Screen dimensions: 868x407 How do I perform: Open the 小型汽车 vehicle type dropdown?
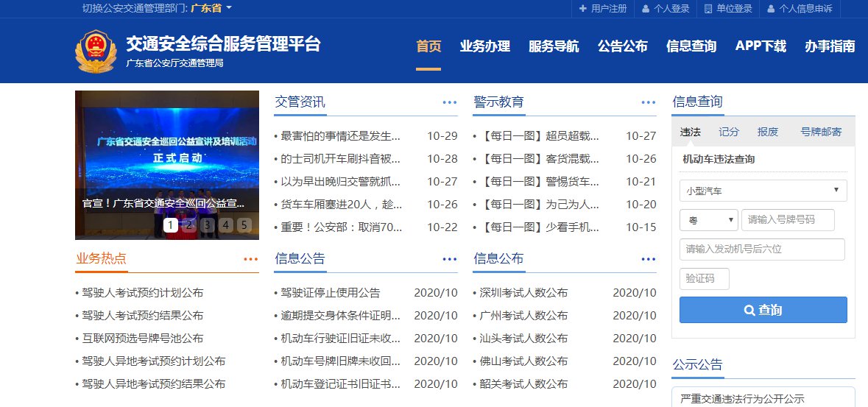coord(763,191)
